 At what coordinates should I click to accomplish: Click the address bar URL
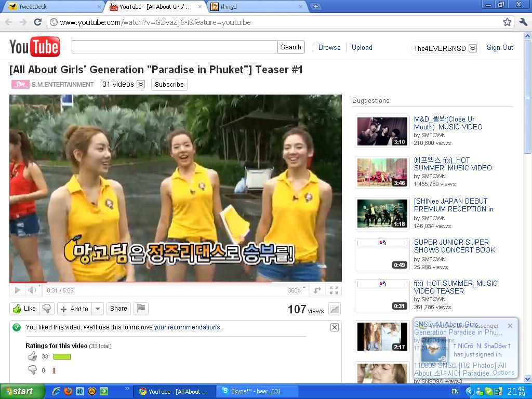155,22
